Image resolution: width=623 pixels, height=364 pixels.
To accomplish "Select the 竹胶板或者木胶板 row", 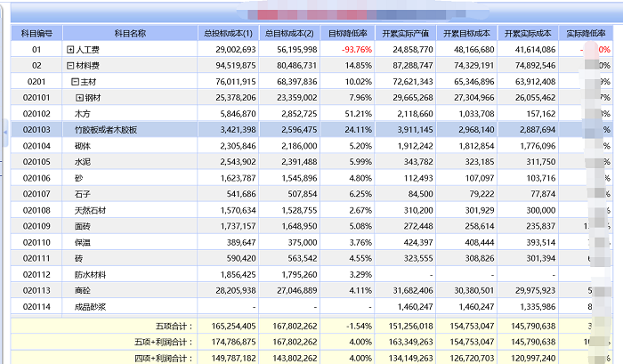I will coord(311,130).
